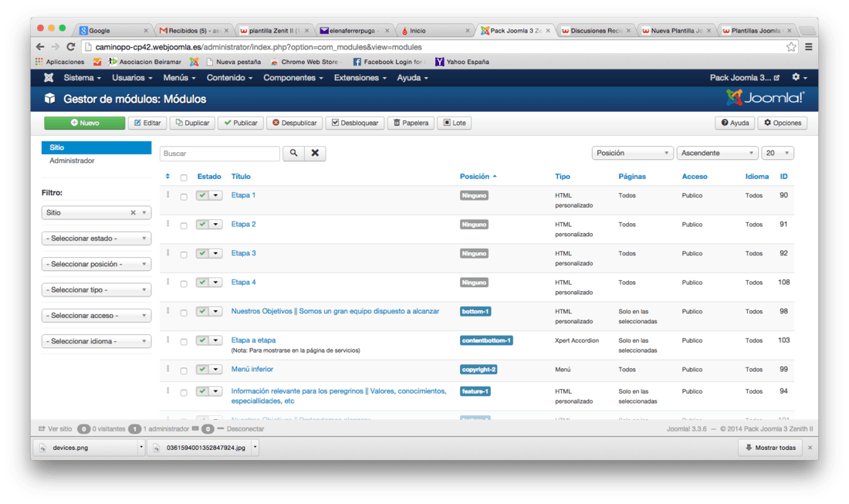Open the Chrome hamburger menu
Screen dimensions: 849x504
(x=808, y=47)
